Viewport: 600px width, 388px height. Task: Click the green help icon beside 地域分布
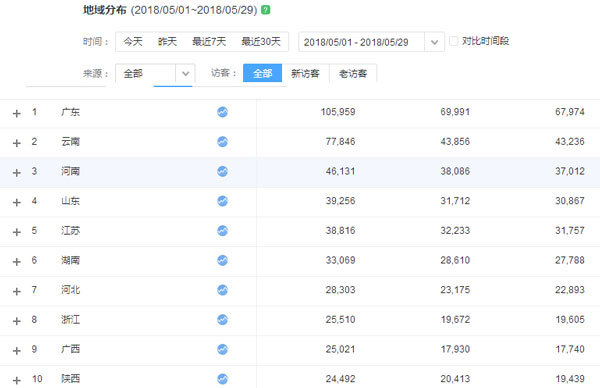266,10
